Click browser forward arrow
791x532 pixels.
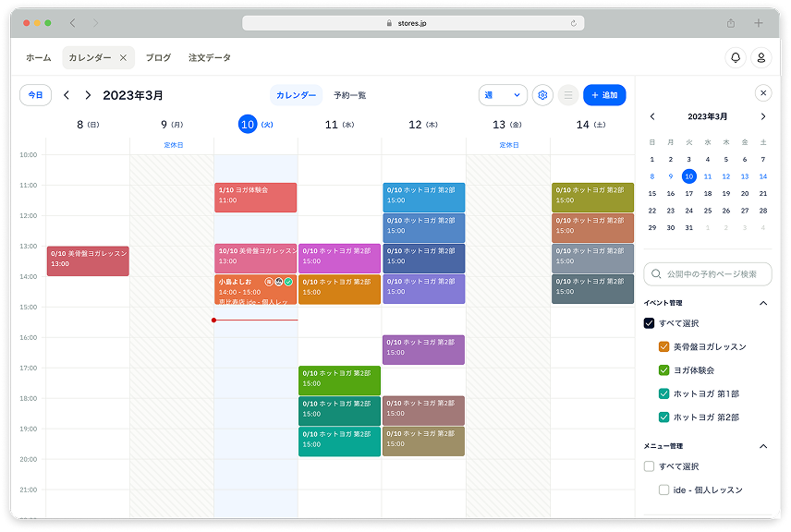pyautogui.click(x=95, y=23)
